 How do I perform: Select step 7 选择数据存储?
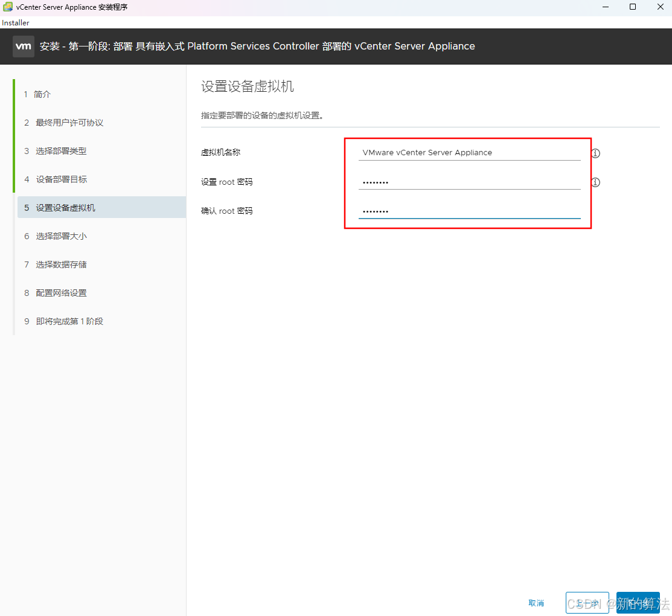pos(56,265)
